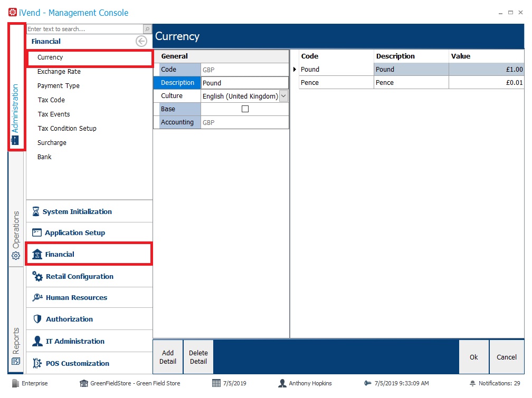Open the IT Administration section

(x=90, y=341)
